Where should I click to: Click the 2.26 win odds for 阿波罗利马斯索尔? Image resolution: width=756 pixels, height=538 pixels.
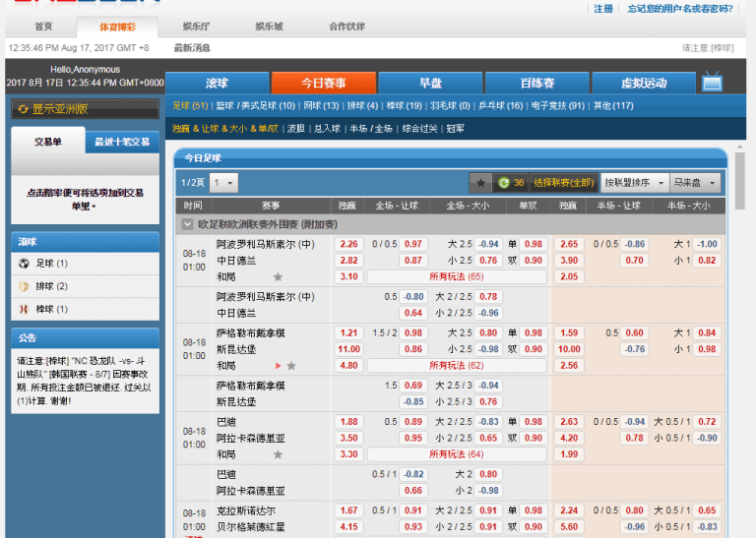point(349,244)
